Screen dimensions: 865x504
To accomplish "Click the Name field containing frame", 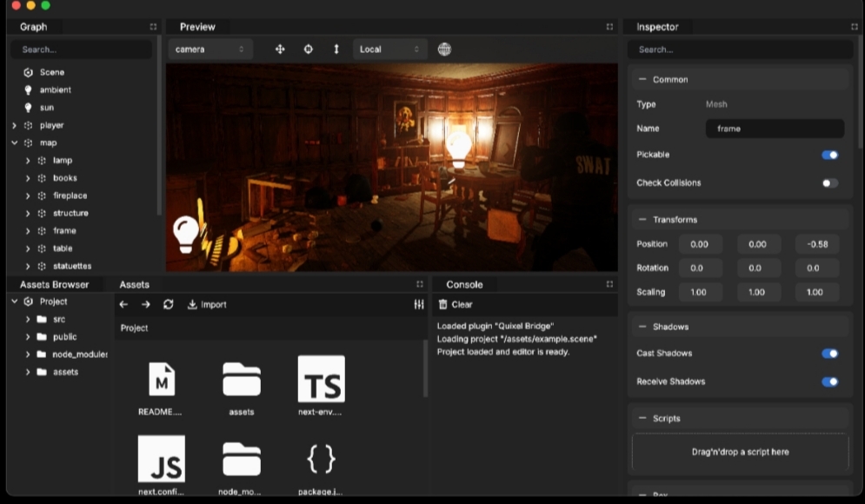I will pyautogui.click(x=774, y=129).
